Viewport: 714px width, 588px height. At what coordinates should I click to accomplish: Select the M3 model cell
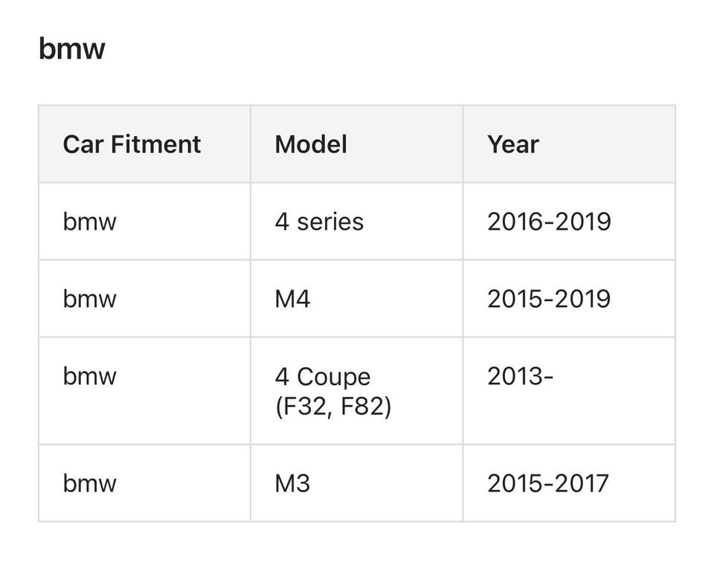click(292, 483)
